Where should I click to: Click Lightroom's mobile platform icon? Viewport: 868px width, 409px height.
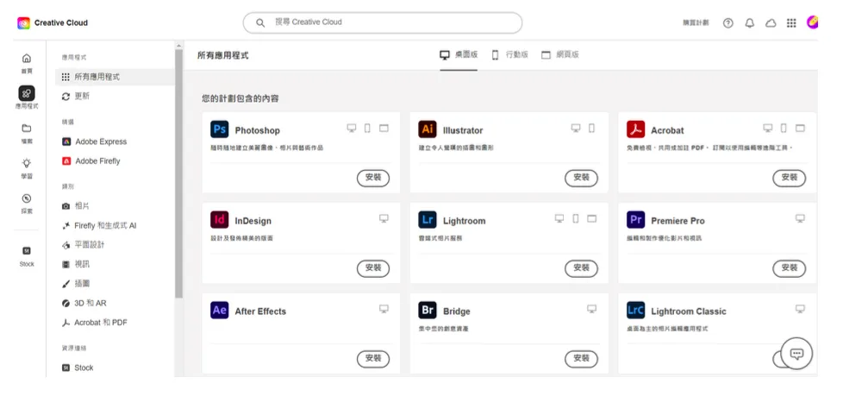[x=576, y=218]
